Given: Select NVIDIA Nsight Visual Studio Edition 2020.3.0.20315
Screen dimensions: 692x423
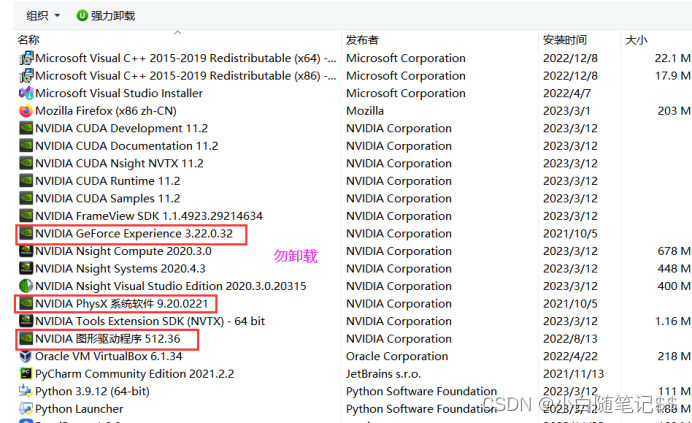Looking at the screenshot, I should [171, 286].
